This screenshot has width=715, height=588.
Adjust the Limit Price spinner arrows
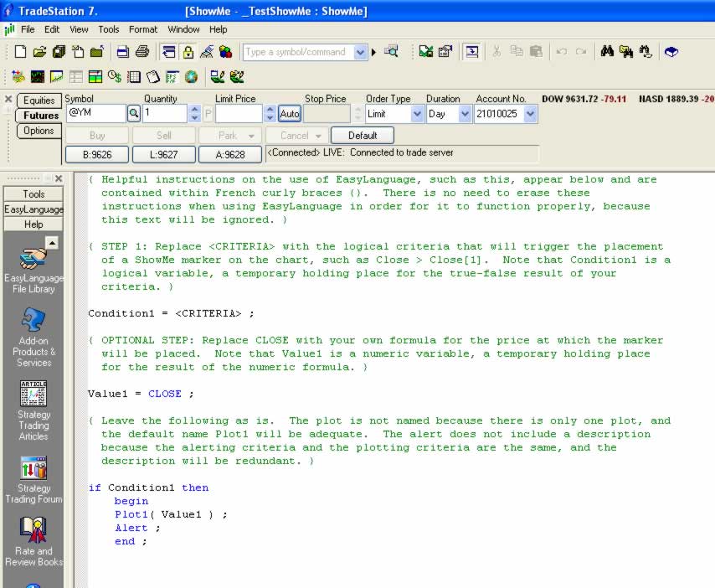click(270, 114)
